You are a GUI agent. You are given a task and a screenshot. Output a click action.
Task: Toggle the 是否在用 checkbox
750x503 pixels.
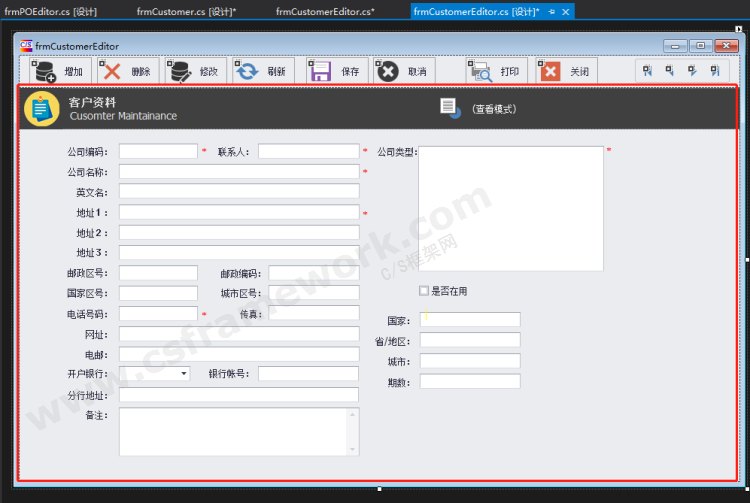click(x=424, y=291)
